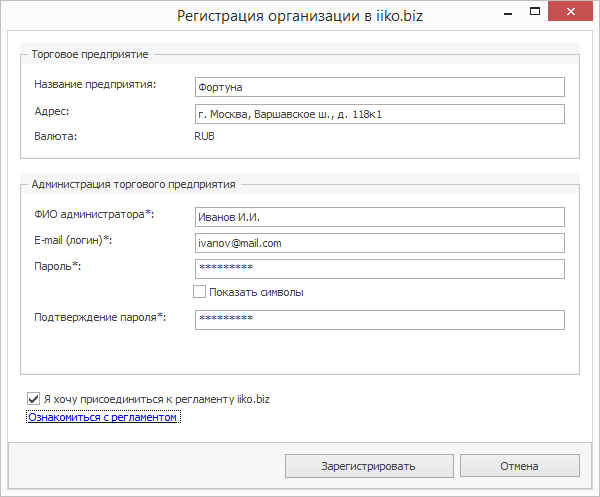Select the Пароль* label
This screenshot has width=600, height=497.
[x=58, y=266]
